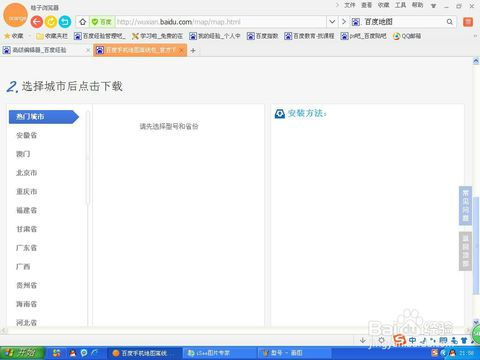The width and height of the screenshot is (480, 360).
Task: Switch to 百度手机地图 taskbar window
Action: 144,353
